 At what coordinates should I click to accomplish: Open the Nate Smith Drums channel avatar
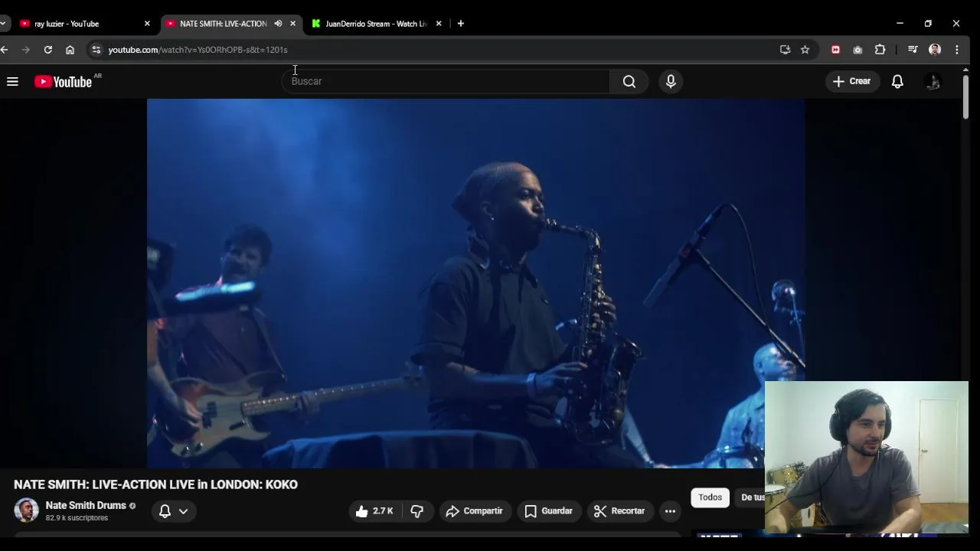pos(26,510)
